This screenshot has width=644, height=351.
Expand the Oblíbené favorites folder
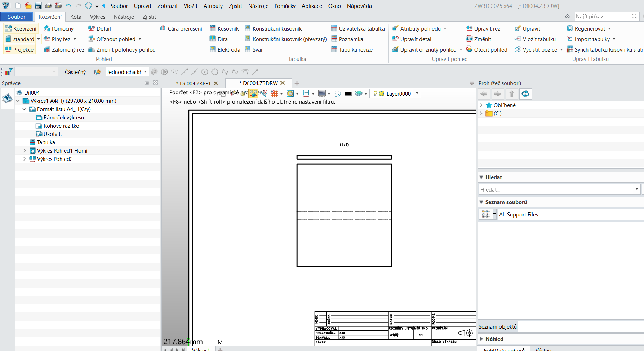[x=481, y=105]
